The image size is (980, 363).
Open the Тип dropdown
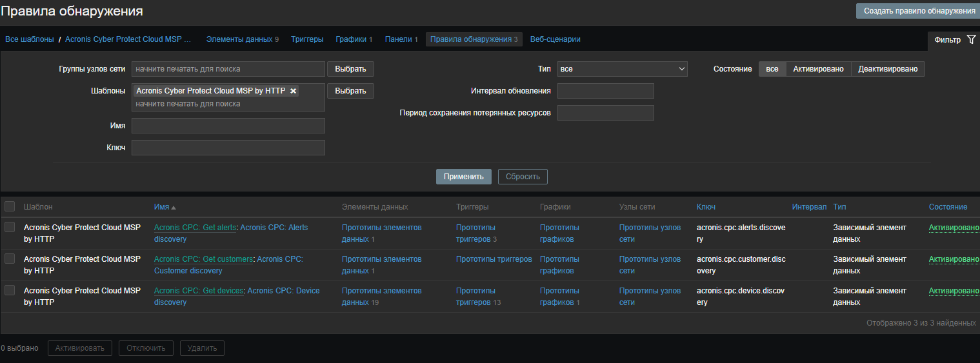click(x=622, y=69)
